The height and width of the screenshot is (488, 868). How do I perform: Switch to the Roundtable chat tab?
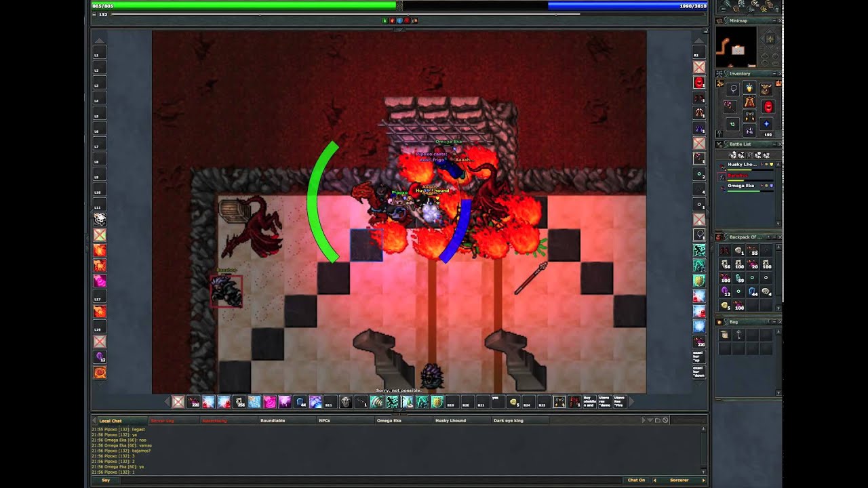pyautogui.click(x=285, y=421)
